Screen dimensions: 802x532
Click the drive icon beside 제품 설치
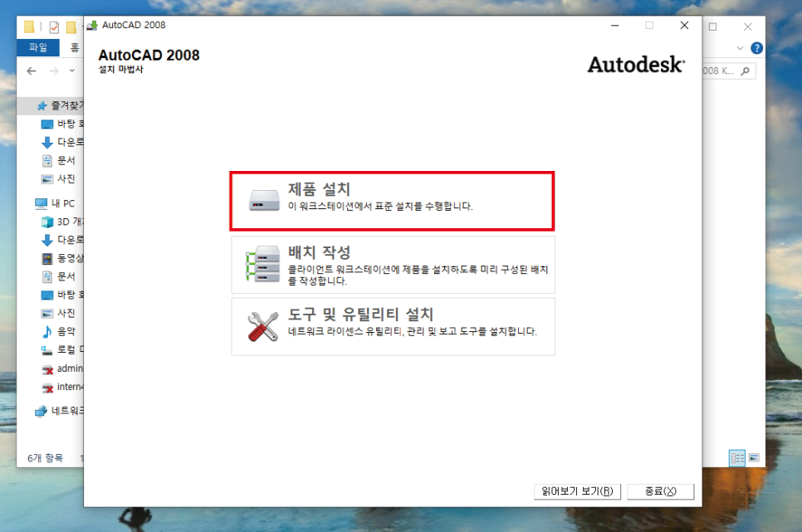[x=264, y=201]
